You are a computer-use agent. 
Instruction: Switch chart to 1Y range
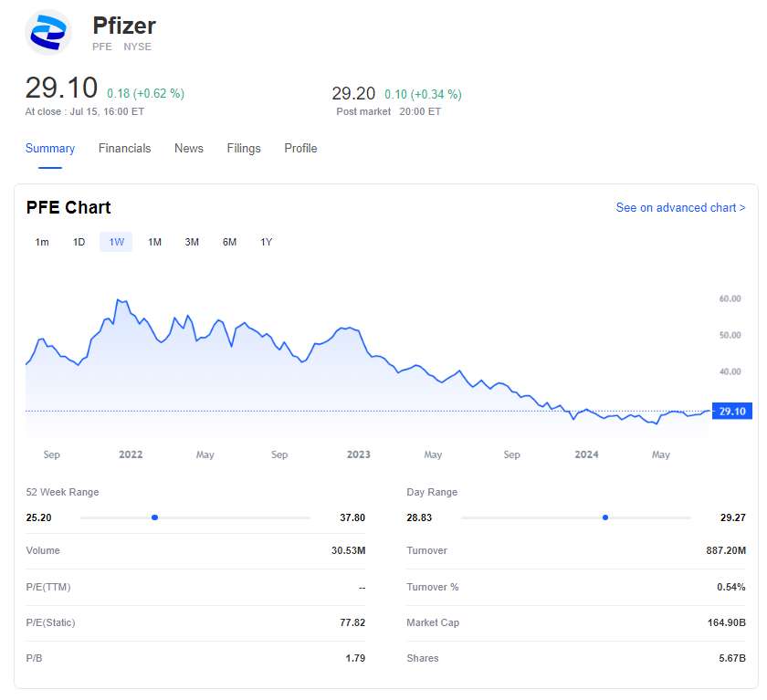point(267,242)
